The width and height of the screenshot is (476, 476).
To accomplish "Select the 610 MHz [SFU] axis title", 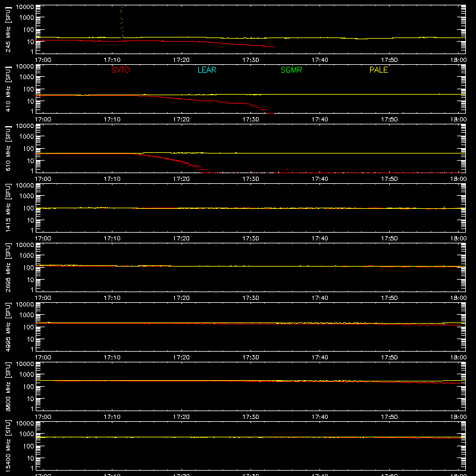I will [8, 148].
